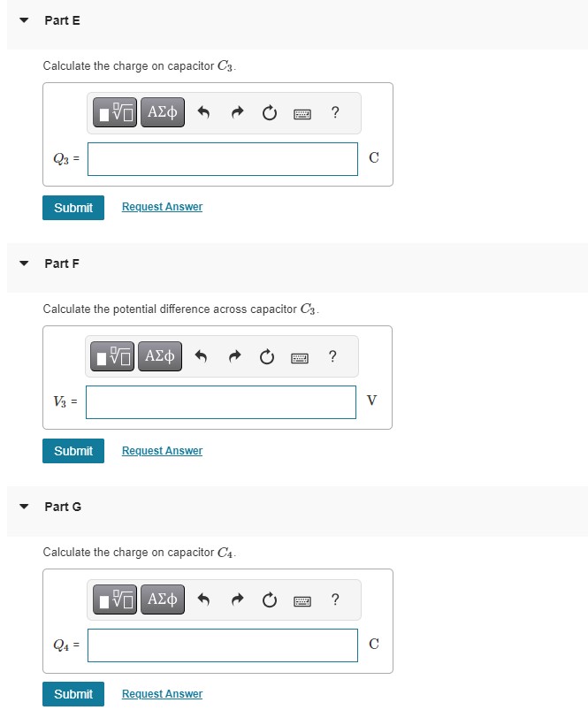Screen dimensions: 588x710
Task: Submit the V3 potential difference answer
Action: tap(73, 451)
